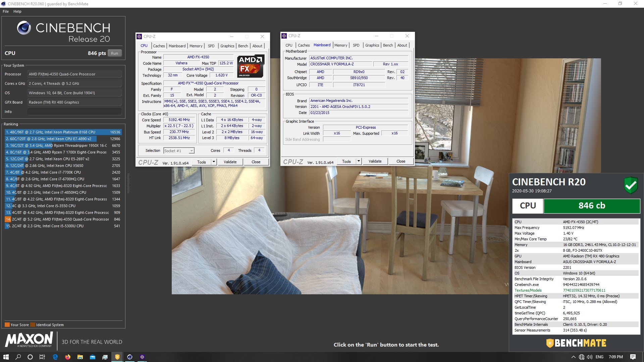644x362 pixels.
Task: Open the network status tray icon
Action: [582, 357]
